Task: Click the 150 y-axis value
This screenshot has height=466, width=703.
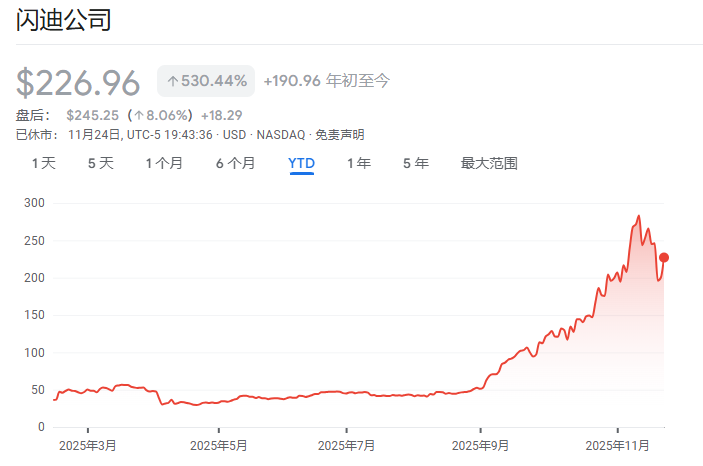Action: click(35, 315)
